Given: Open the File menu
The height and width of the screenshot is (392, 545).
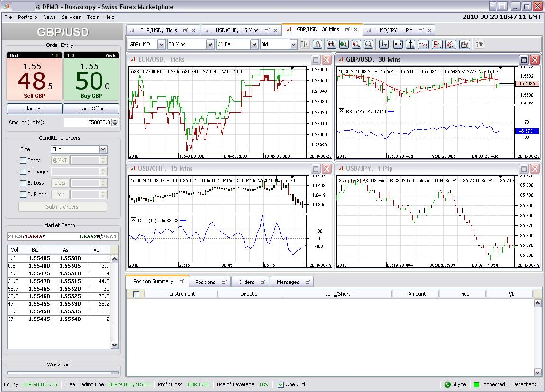Looking at the screenshot, I should pos(8,17).
